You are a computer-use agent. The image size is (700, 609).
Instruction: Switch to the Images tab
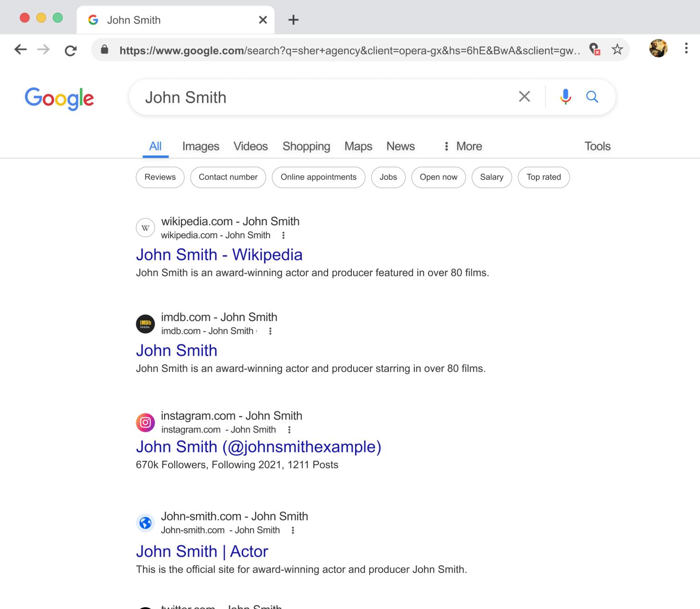[x=201, y=146]
